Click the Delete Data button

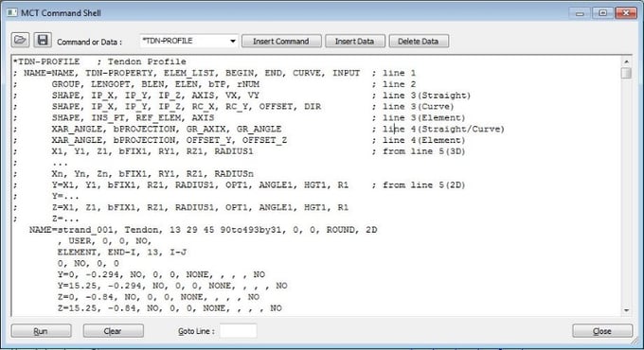(419, 41)
